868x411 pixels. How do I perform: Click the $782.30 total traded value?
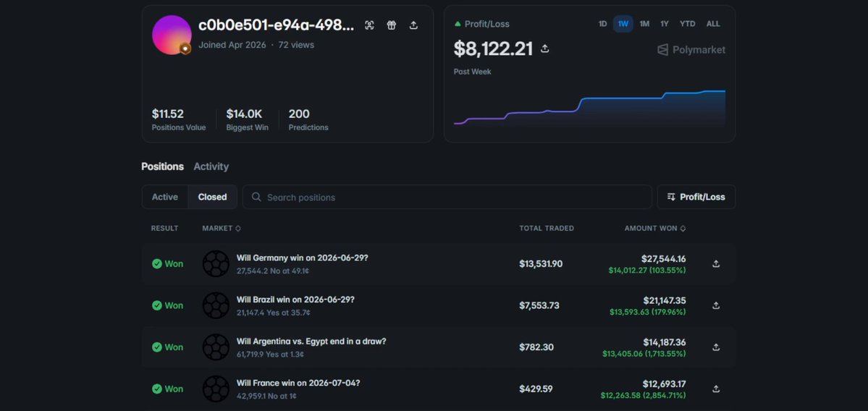536,347
